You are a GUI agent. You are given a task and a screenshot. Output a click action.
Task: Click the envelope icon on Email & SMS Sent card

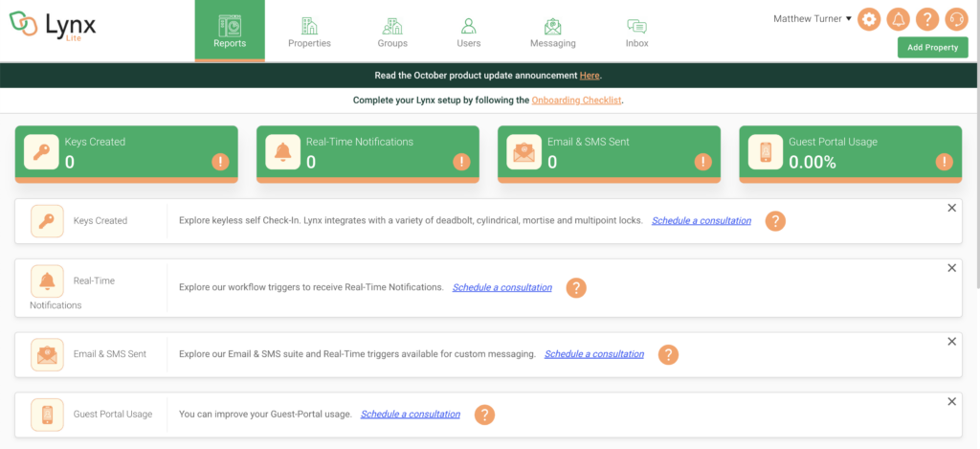tap(523, 152)
